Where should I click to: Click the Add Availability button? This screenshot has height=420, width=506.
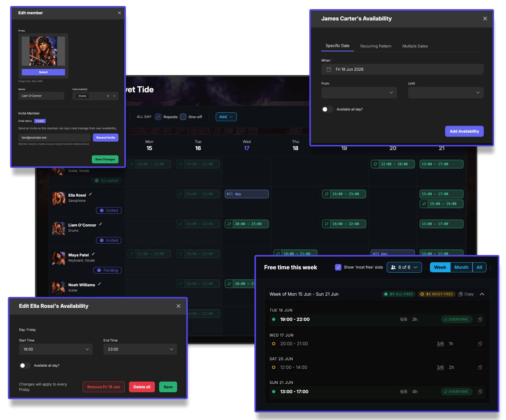coord(464,131)
